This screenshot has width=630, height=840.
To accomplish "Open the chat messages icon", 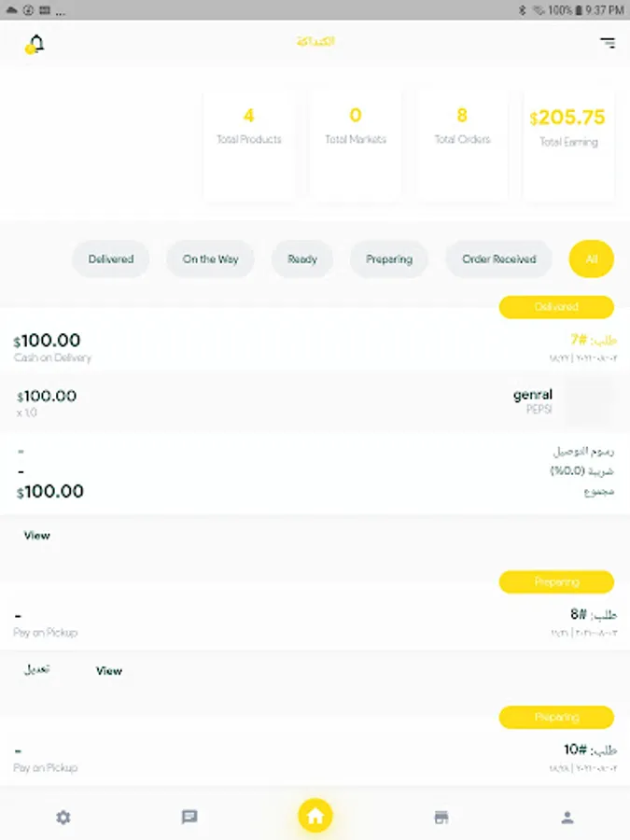I will click(189, 817).
